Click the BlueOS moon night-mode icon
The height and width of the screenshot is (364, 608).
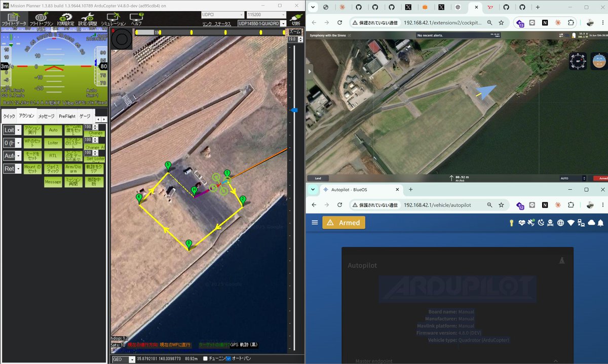[x=541, y=223]
